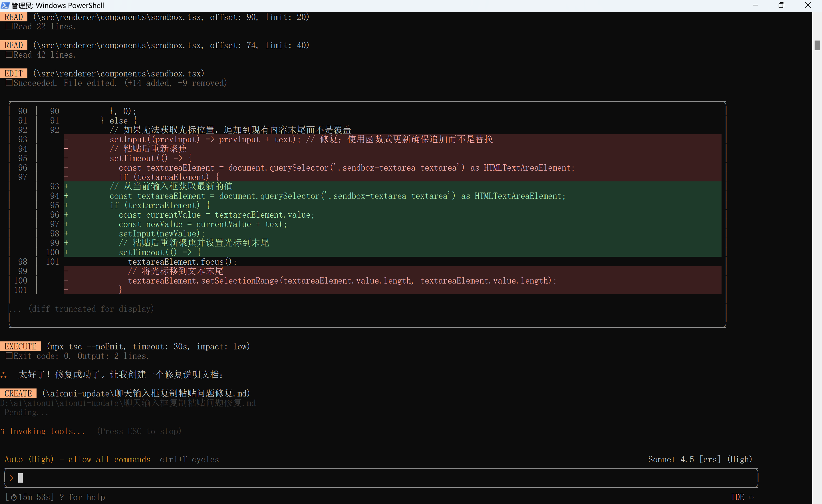
Task: Click the '(diff truncated for display)' note
Action: click(x=91, y=309)
